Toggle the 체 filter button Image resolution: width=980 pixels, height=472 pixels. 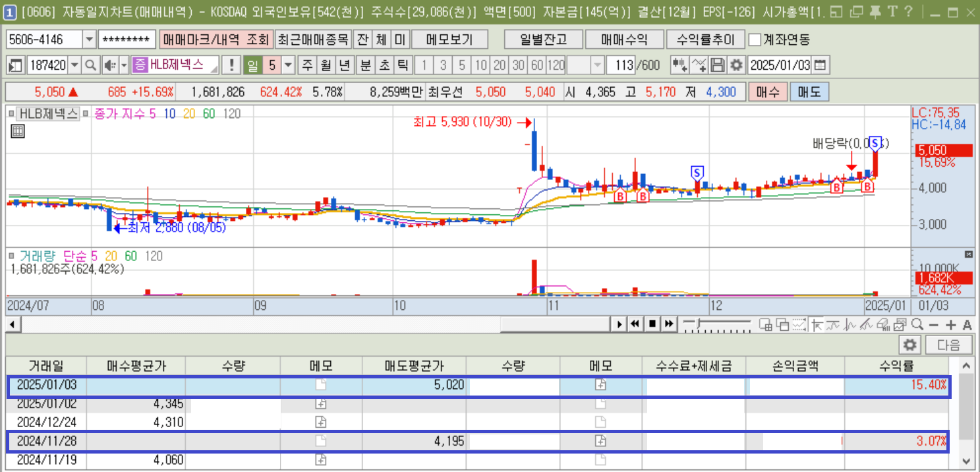click(x=381, y=40)
